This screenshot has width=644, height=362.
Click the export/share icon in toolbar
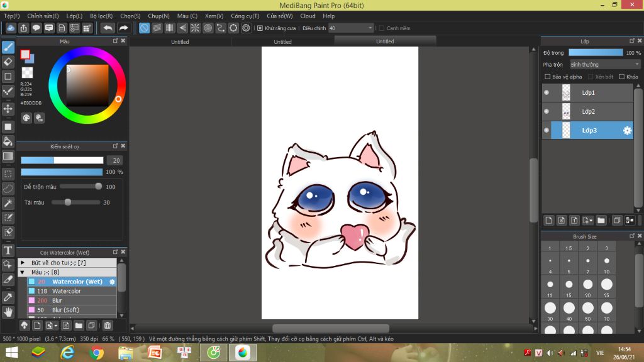pos(23,28)
